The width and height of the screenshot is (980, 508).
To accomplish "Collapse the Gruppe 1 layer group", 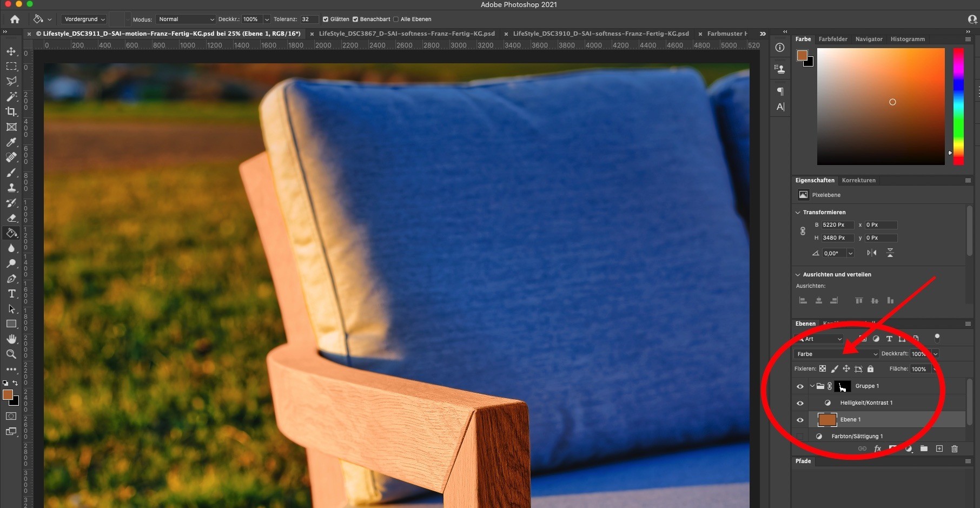I will (x=812, y=386).
